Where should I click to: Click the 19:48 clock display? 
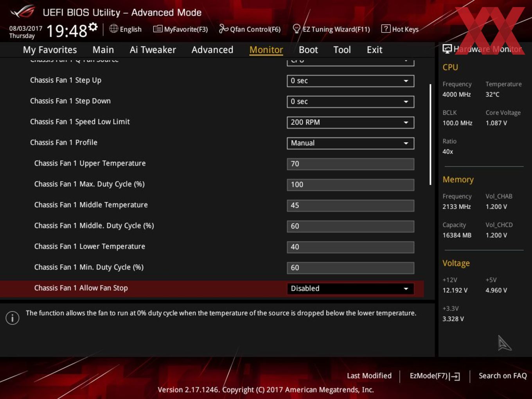[67, 31]
